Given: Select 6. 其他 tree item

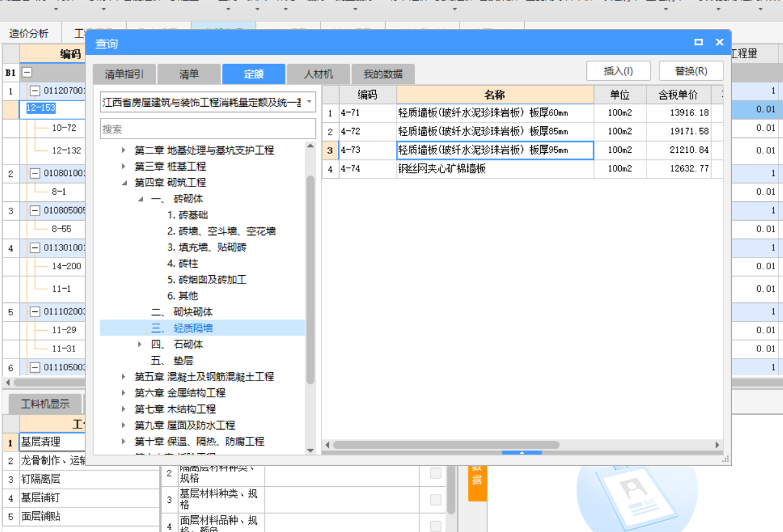Looking at the screenshot, I should point(182,296).
